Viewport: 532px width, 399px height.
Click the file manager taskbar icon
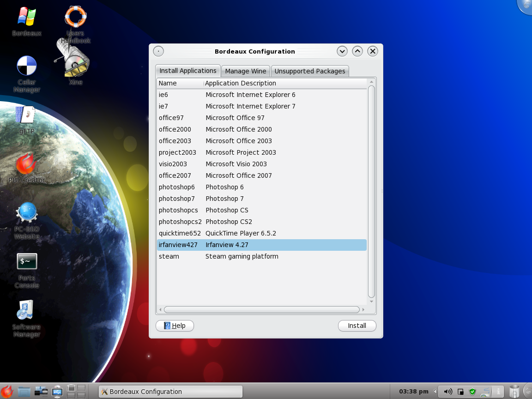click(24, 392)
